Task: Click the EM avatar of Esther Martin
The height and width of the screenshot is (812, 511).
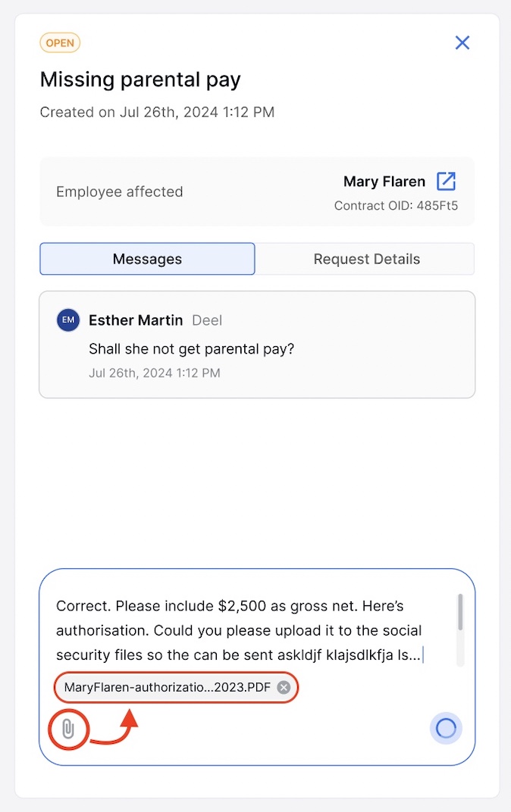Action: pyautogui.click(x=68, y=320)
